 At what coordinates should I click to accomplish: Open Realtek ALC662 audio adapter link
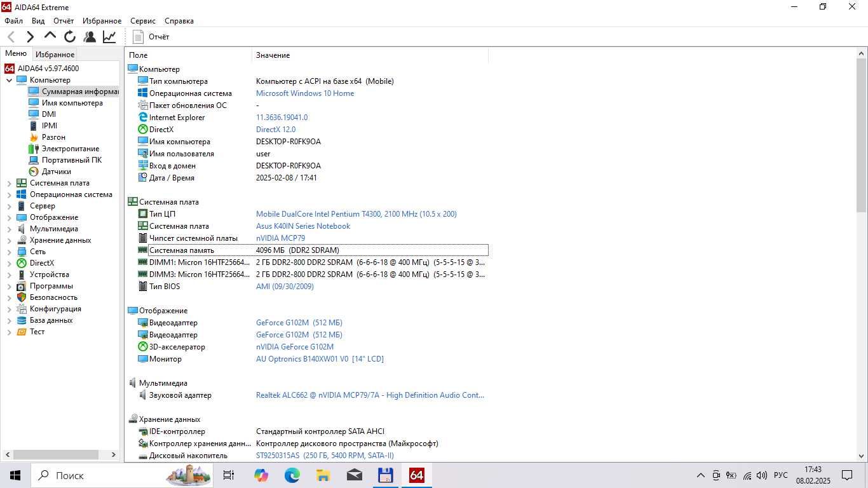coord(370,395)
